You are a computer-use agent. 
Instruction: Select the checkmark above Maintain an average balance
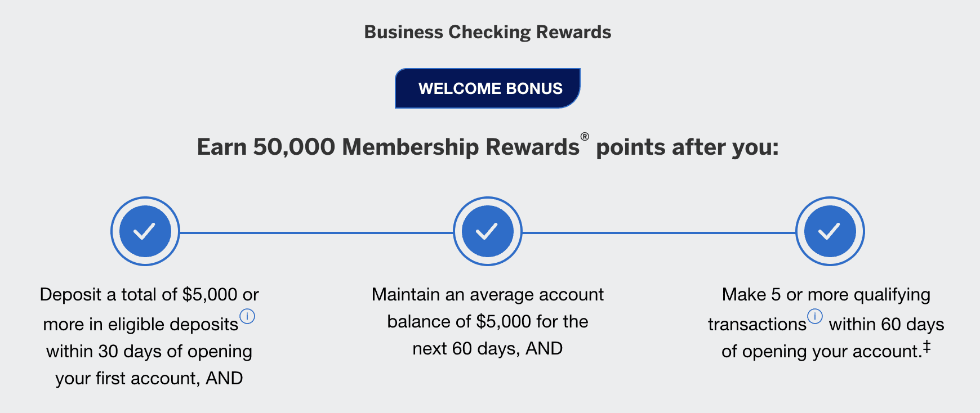488,231
